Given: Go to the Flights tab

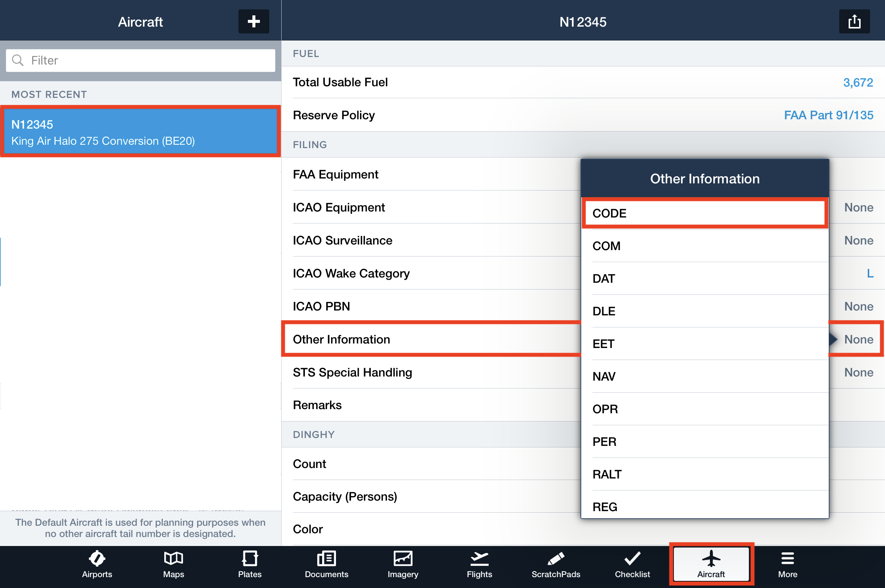Looking at the screenshot, I should tap(479, 564).
